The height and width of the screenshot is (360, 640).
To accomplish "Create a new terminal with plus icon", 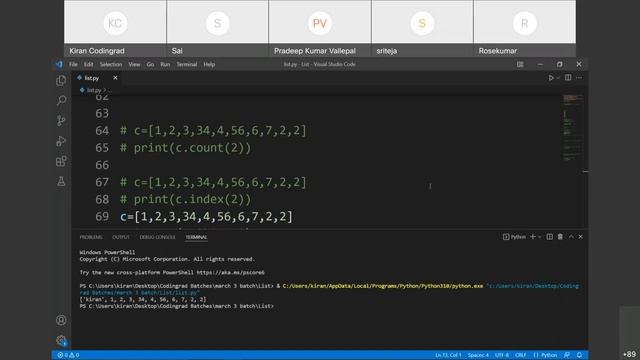I will point(533,237).
